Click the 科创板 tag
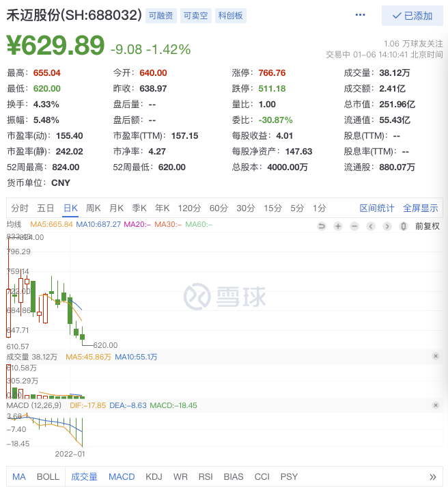The image size is (448, 488). pyautogui.click(x=230, y=16)
